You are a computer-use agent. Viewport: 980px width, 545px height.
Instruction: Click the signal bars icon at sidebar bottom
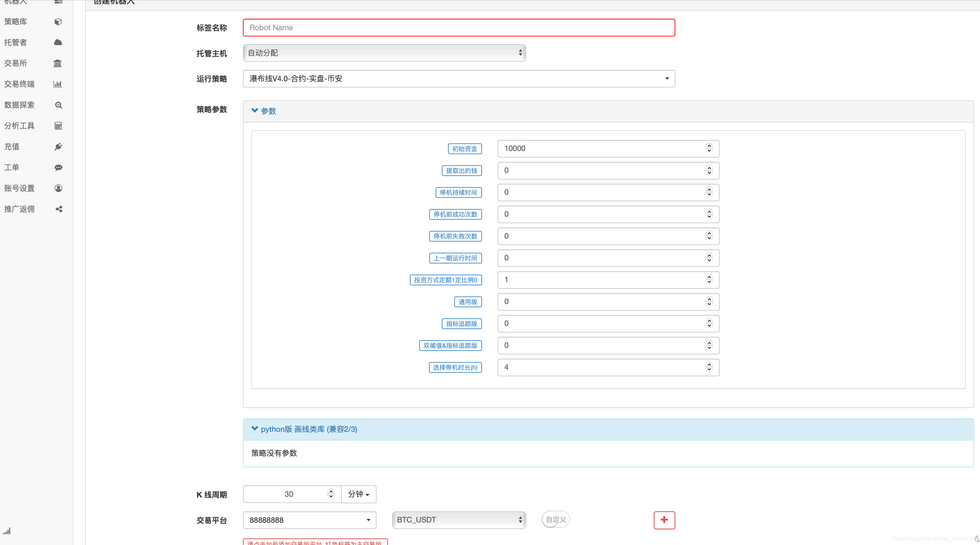click(7, 531)
